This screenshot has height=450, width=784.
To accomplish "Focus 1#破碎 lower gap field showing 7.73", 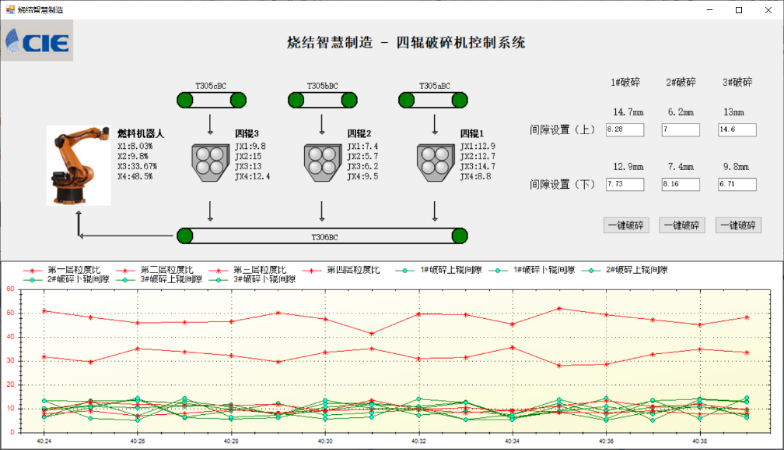I will pos(625,185).
